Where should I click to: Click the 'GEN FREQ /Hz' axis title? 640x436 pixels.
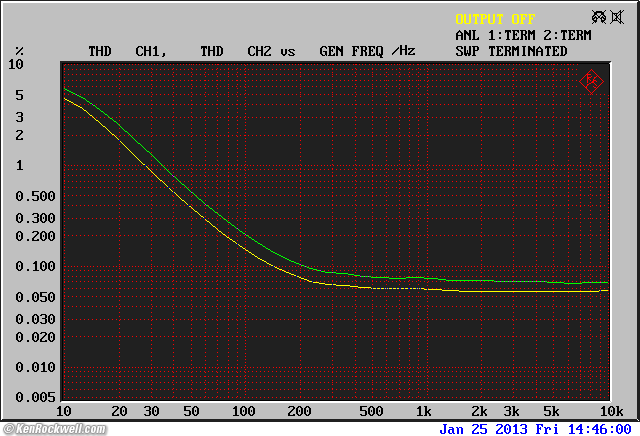367,51
